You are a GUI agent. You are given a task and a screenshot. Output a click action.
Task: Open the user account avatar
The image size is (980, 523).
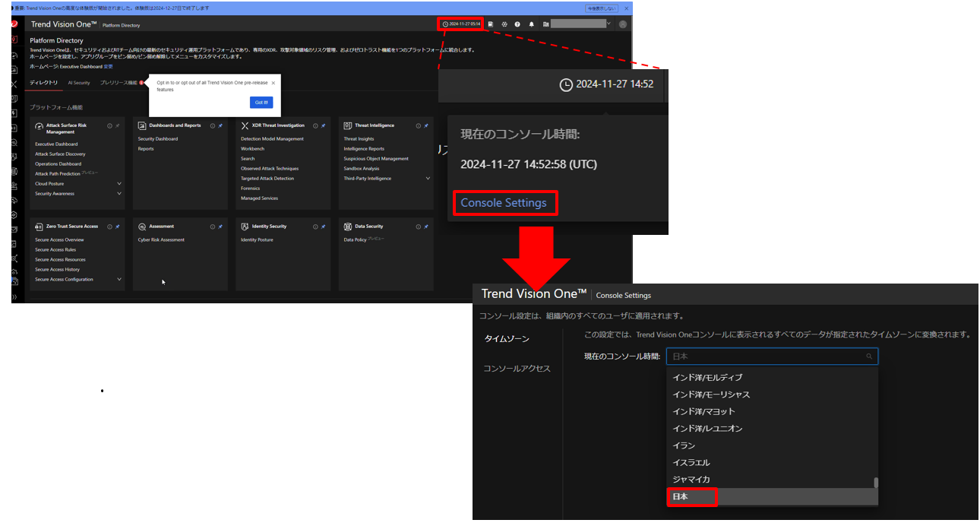coord(623,24)
